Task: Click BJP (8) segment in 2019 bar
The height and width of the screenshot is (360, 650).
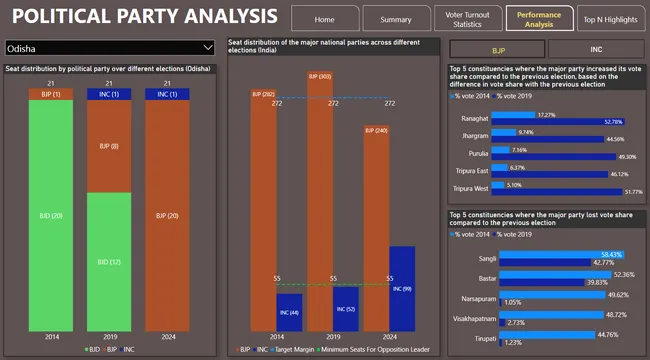Action: tap(109, 146)
